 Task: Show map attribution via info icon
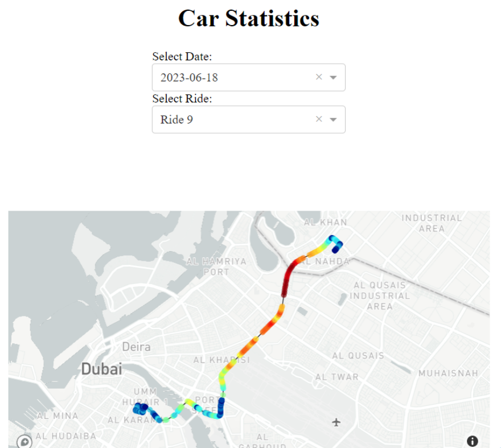472,441
